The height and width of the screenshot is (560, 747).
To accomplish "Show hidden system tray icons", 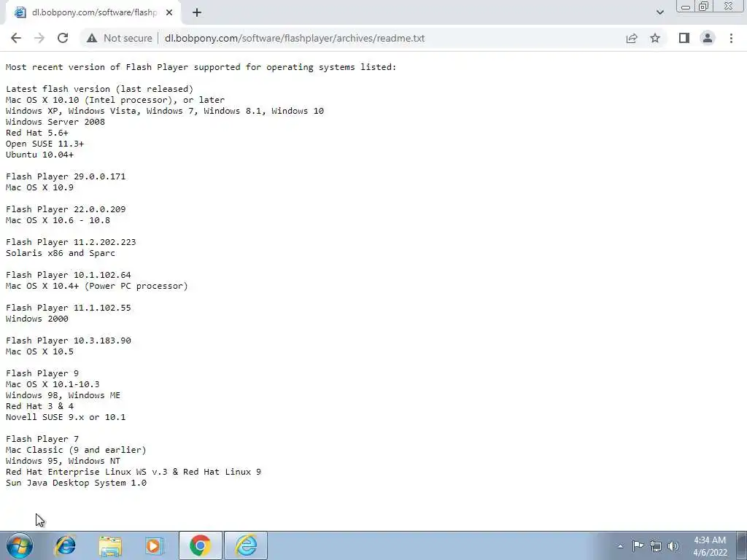I will [620, 546].
